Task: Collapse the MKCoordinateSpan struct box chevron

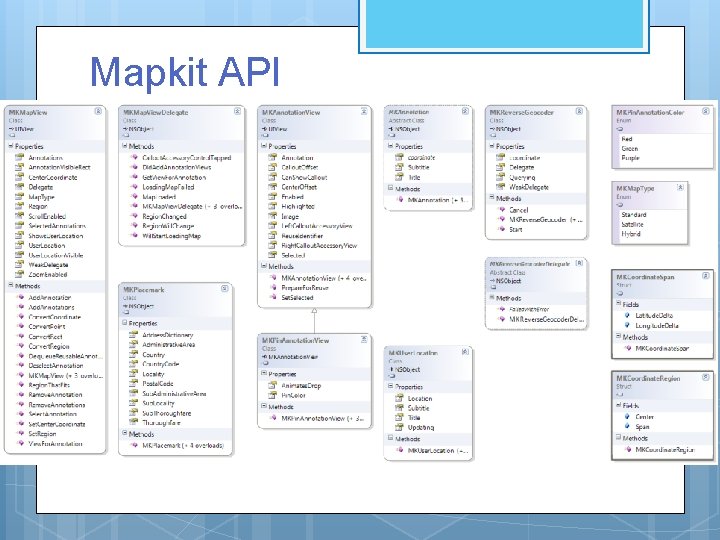Action: click(706, 276)
